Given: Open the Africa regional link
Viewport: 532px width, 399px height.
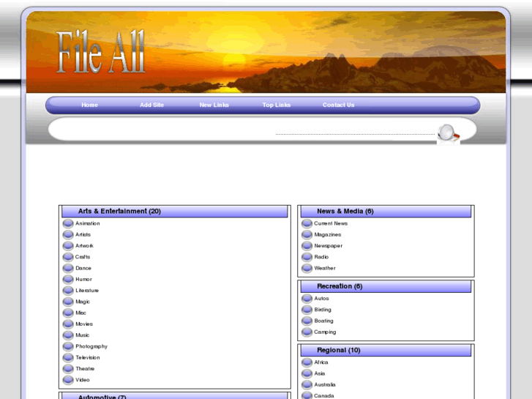Looking at the screenshot, I should coord(321,362).
